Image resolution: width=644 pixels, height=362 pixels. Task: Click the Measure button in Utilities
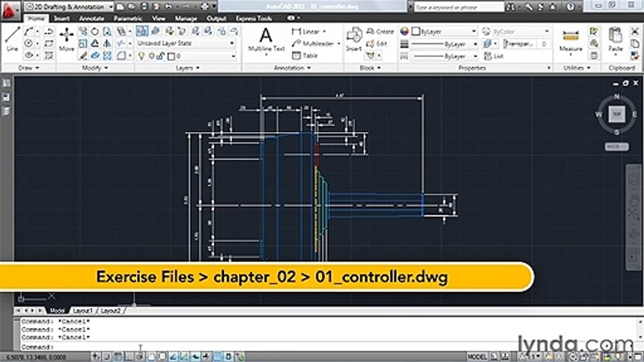(571, 41)
